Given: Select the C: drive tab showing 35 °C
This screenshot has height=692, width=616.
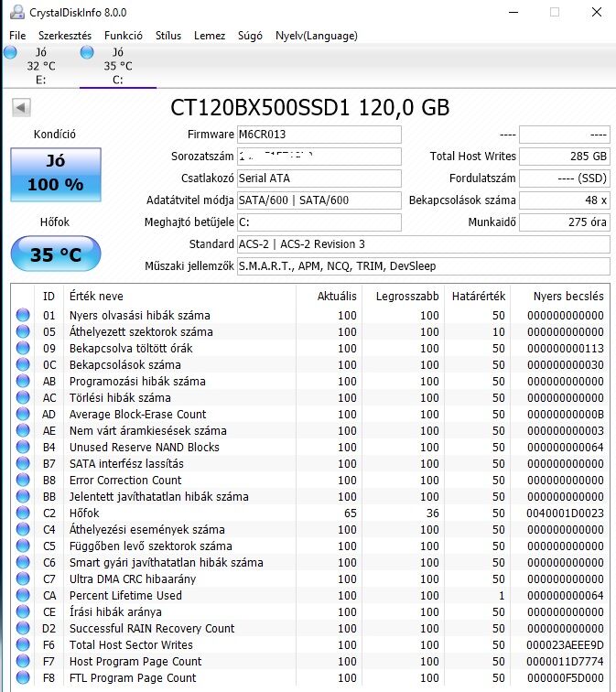Looking at the screenshot, I should [118, 66].
